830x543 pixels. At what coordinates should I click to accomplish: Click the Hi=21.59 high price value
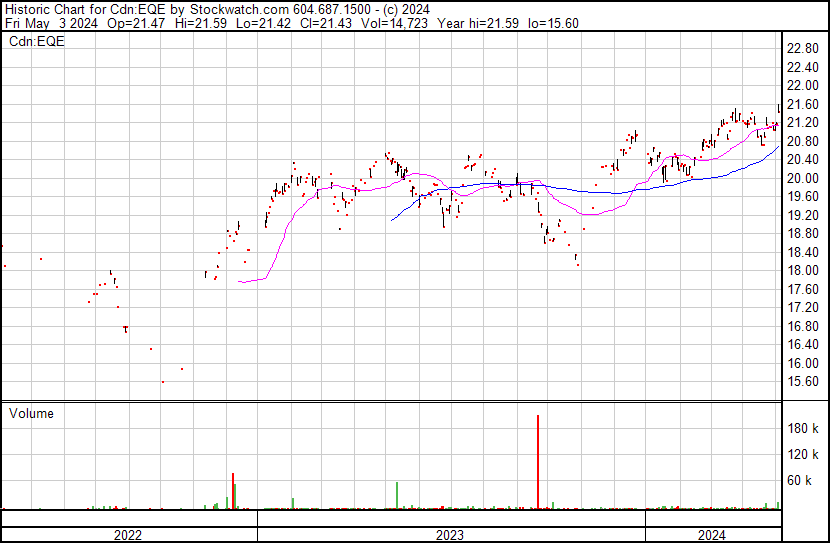(x=200, y=23)
